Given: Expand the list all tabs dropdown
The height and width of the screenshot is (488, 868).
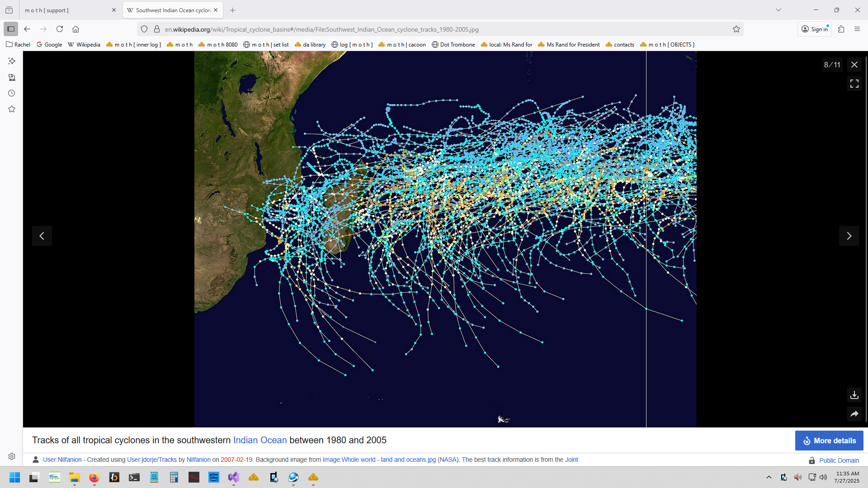Looking at the screenshot, I should point(778,10).
